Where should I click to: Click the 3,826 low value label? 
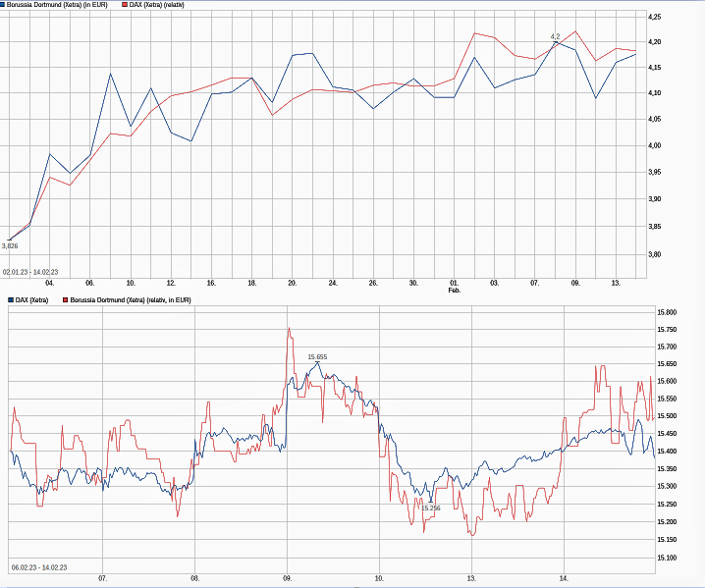coord(10,245)
